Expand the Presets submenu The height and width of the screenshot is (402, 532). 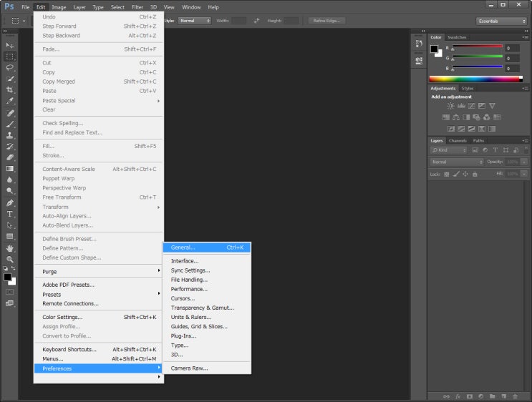(98, 294)
